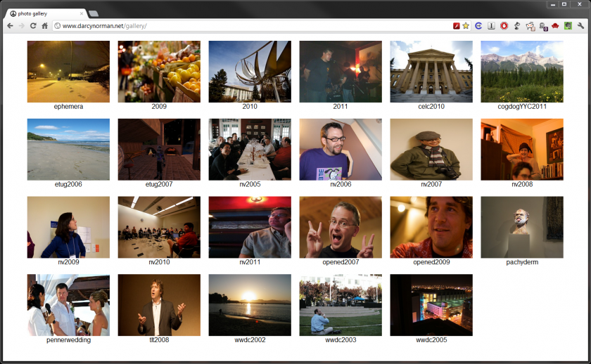Click the red stop-hand AdBlock icon
Screen dimensions: 591x364
(x=504, y=26)
